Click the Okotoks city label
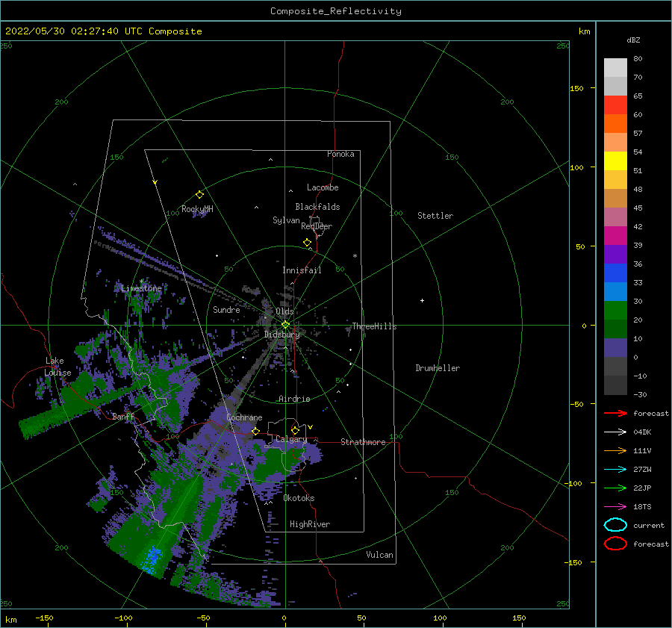Image resolution: width=672 pixels, height=628 pixels. pyautogui.click(x=299, y=498)
